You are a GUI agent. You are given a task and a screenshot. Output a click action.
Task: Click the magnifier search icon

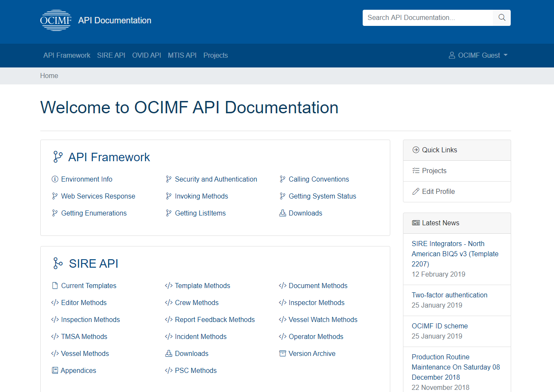coord(502,18)
